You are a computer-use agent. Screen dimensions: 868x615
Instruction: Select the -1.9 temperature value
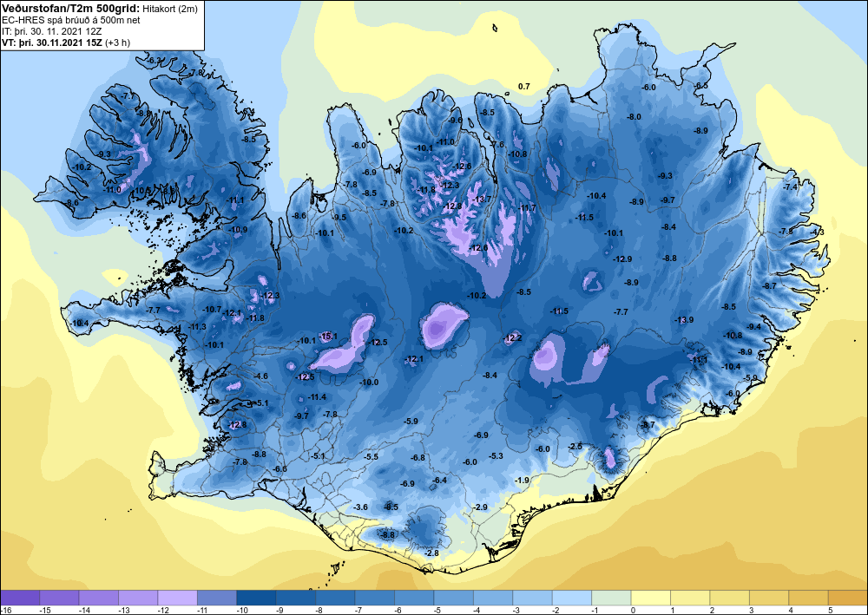(522, 481)
